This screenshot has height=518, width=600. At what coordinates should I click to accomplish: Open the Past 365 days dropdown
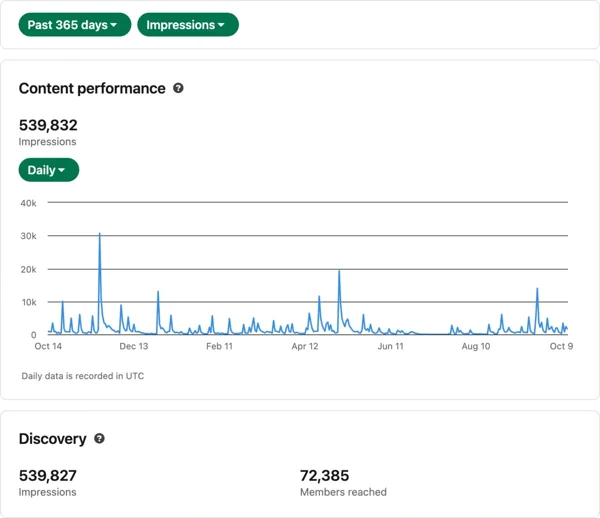pos(74,25)
